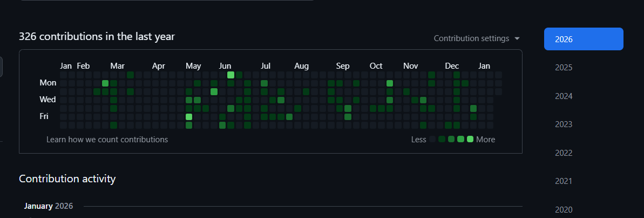
Task: Click the 326 contributions in the last year heading
Action: [97, 37]
